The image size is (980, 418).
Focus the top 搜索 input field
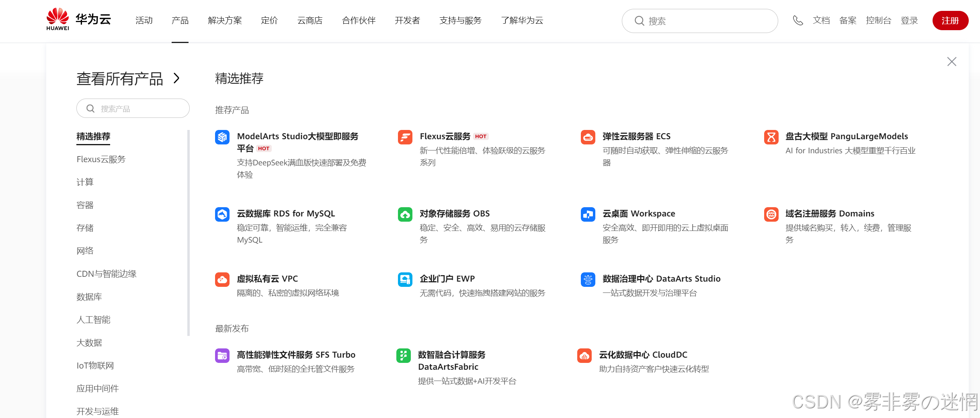click(700, 21)
